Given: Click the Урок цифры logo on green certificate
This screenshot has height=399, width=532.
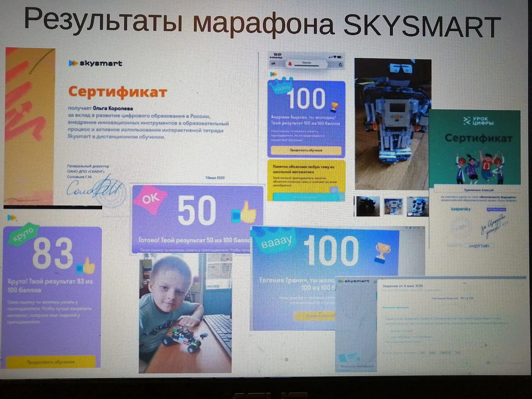Looking at the screenshot, I should 478,121.
